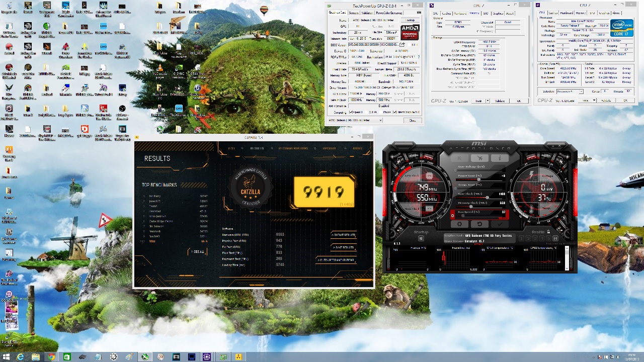Adjust Memory Clock slider in Afterburner
This screenshot has height=362, width=644.
tap(479, 207)
